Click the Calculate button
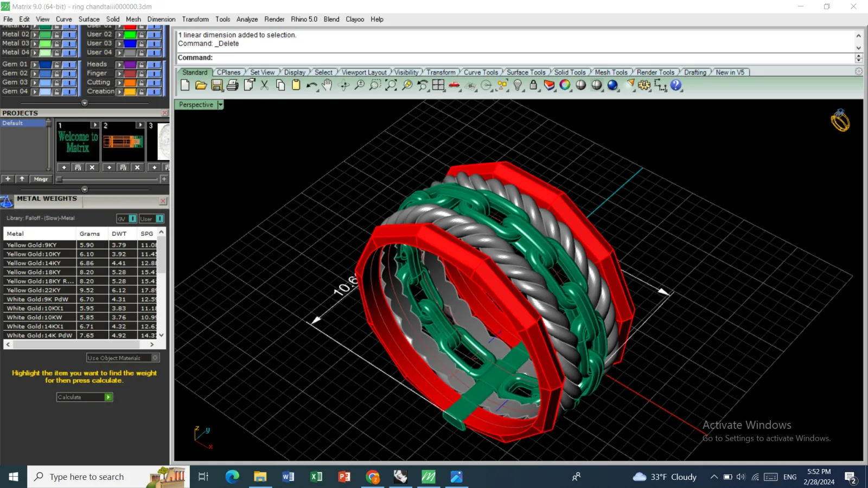 point(85,397)
